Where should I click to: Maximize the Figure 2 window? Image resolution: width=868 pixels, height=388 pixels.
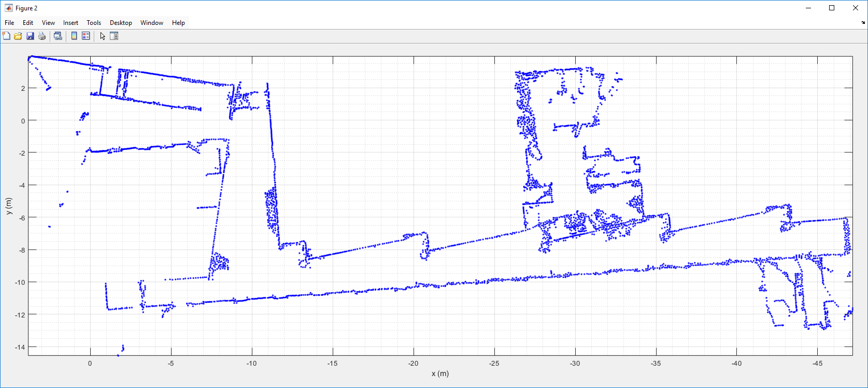click(832, 8)
